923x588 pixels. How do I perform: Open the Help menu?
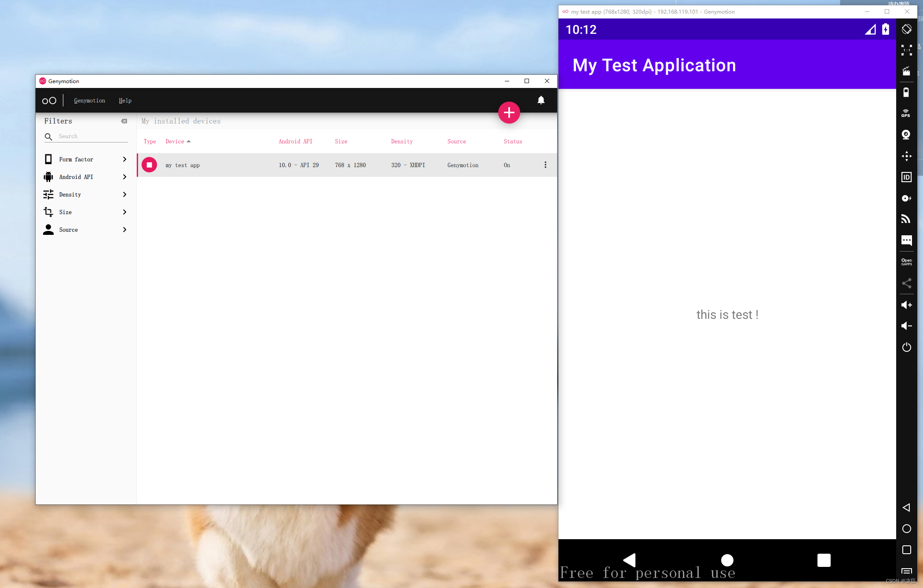(125, 100)
